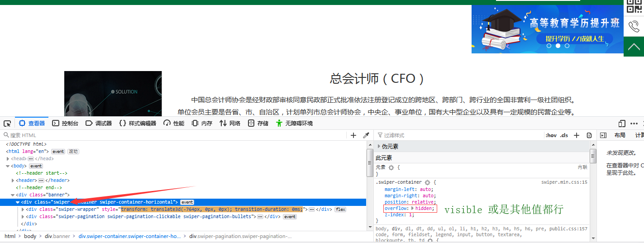Activate the element picker icon
Image resolution: width=644 pixels, height=243 pixels.
click(x=7, y=123)
